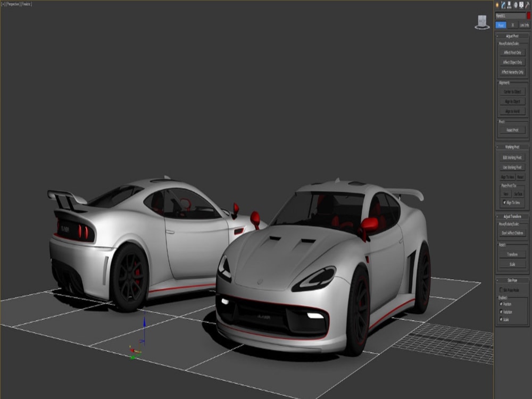Screen dimensions: 532x399
Task: Click Scale reset button in Adjust Transform
Action: 512,264
